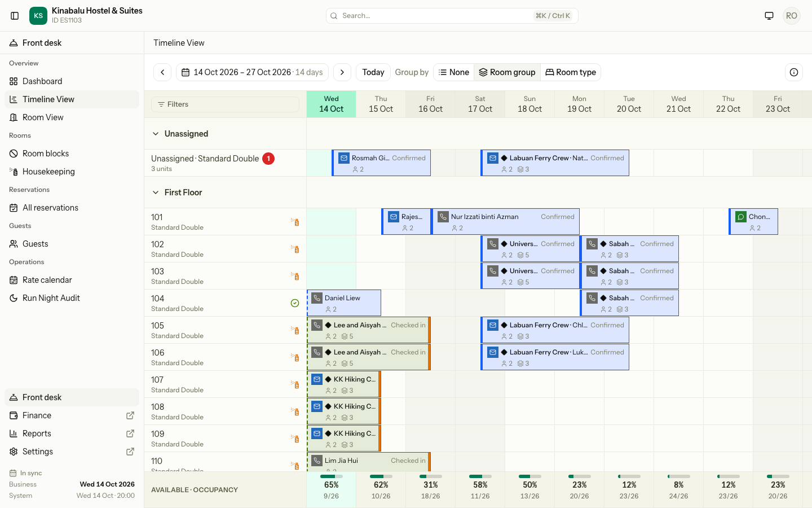The width and height of the screenshot is (812, 508).
Task: Go to next date range arrow
Action: pos(342,72)
